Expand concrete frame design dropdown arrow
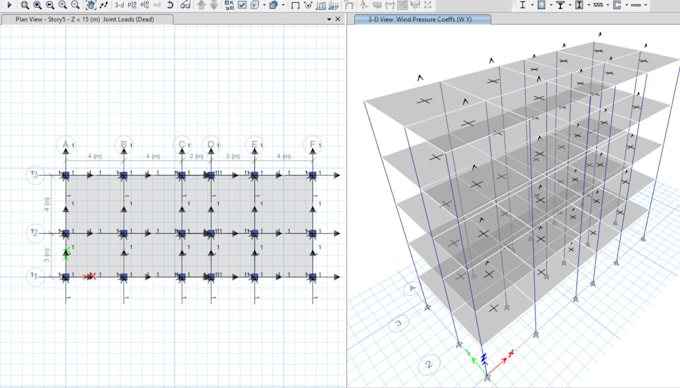680x388 pixels. pos(551,5)
